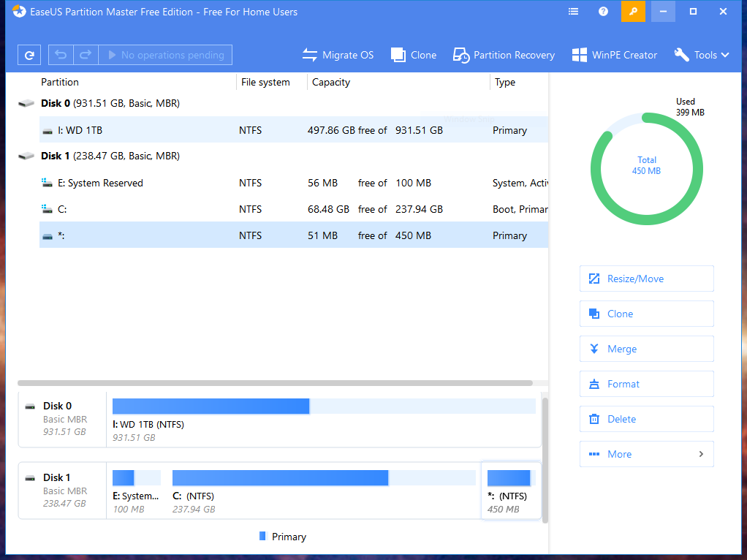This screenshot has width=747, height=560.
Task: Click the Format brush icon
Action: pos(594,384)
